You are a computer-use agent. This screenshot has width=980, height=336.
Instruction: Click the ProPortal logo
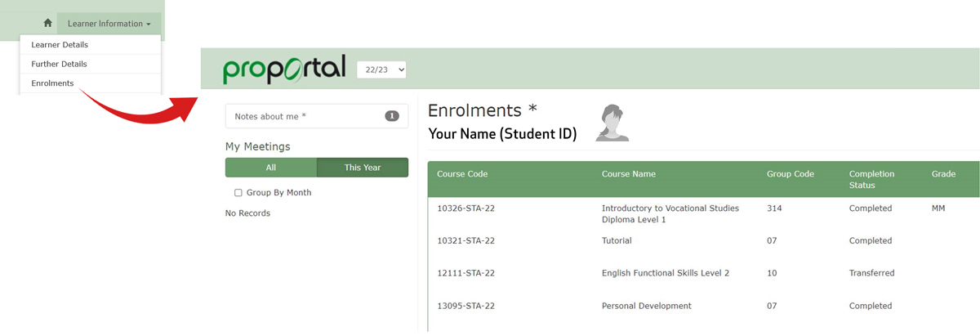[284, 69]
